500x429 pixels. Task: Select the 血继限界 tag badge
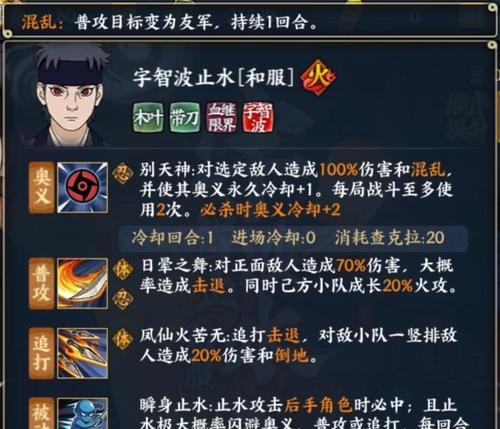tap(222, 117)
